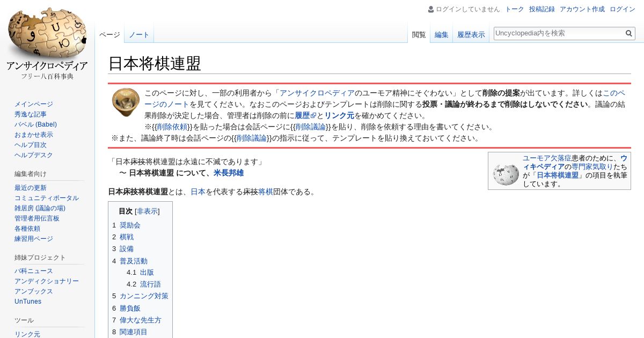644x338 pixels.
Task: Open バベル (Babel) link
Action: pos(35,124)
